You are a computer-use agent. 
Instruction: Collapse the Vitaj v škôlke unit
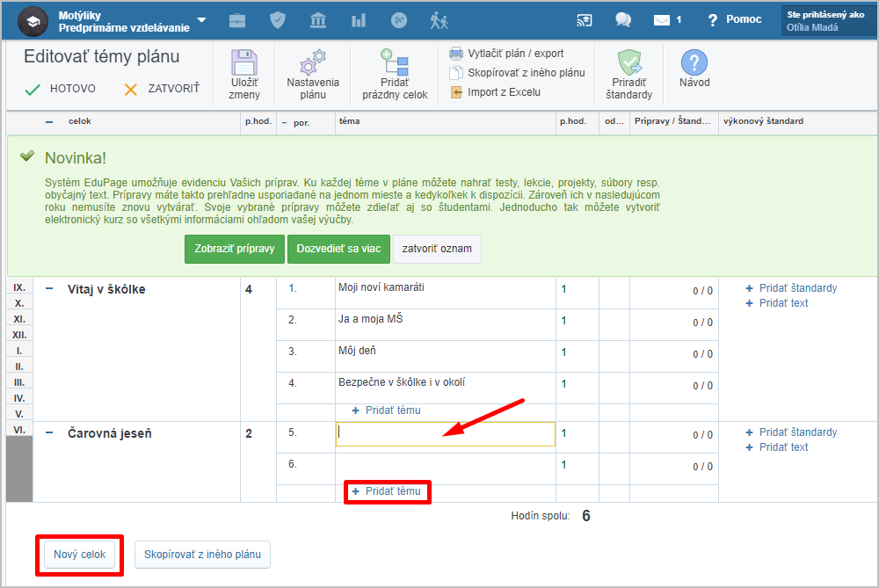pyautogui.click(x=49, y=288)
